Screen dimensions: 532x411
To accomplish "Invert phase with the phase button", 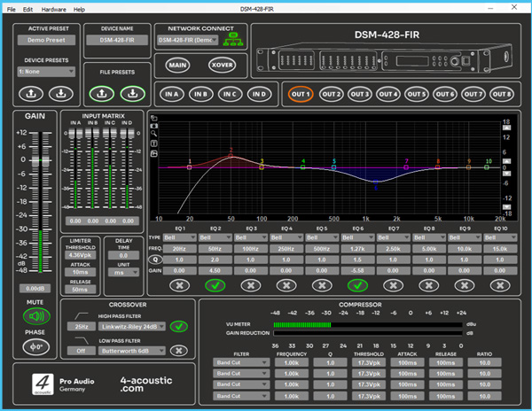I will click(x=35, y=345).
